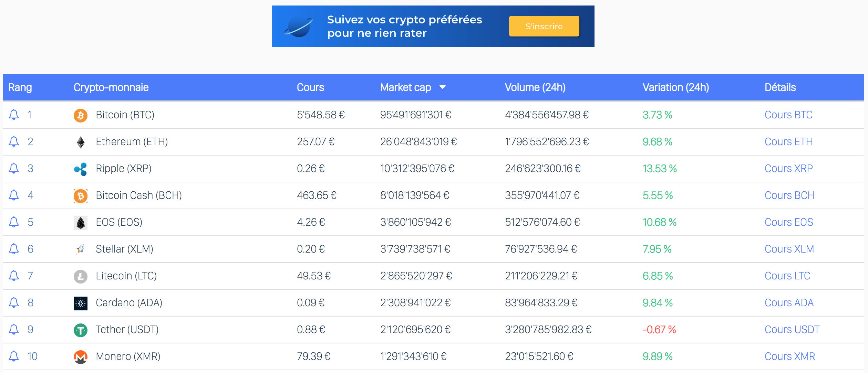
Task: Click the Stellar (XLM) name
Action: pos(124,249)
